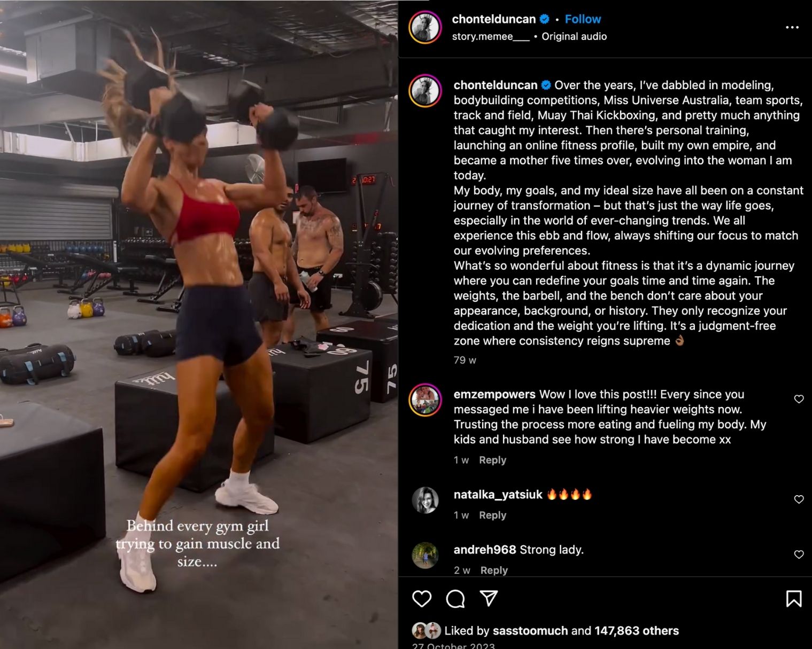This screenshot has height=649, width=812.
Task: Reply to andreh968 comment
Action: (x=494, y=570)
